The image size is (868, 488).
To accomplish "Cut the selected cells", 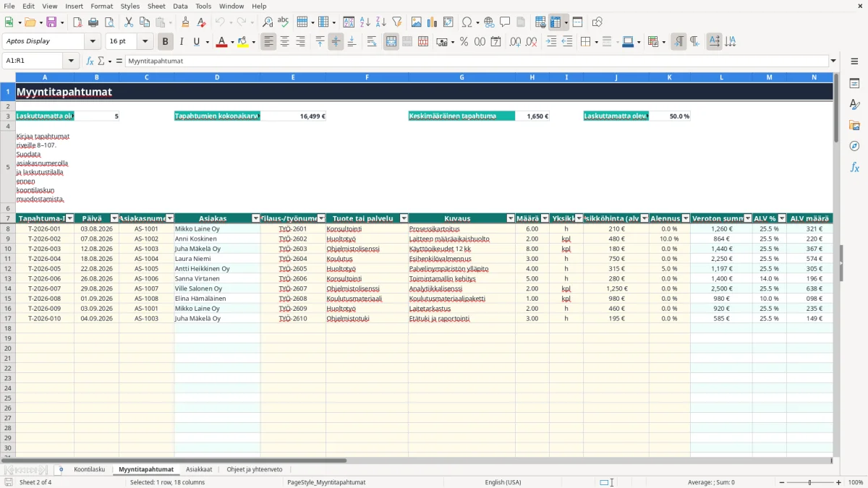I will (x=128, y=22).
